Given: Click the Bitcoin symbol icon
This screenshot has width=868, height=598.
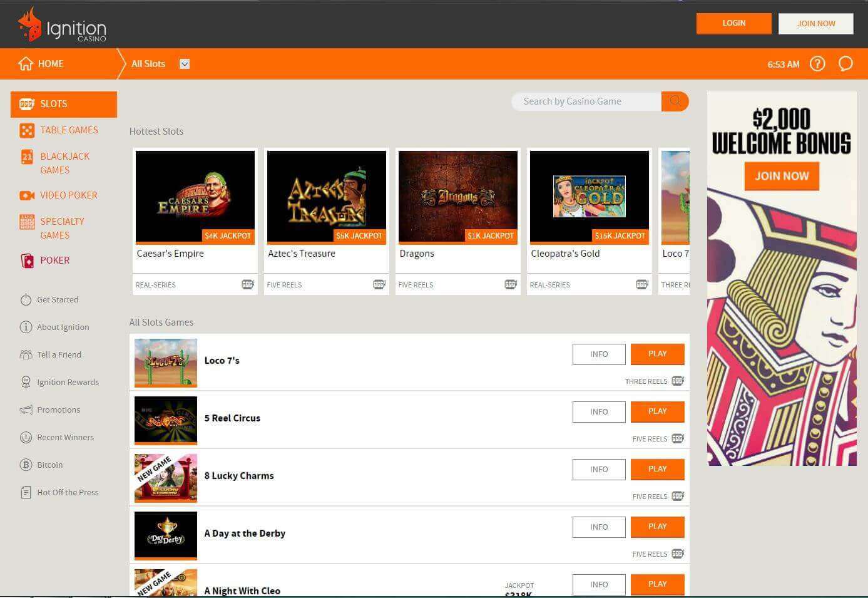Looking at the screenshot, I should click(26, 465).
